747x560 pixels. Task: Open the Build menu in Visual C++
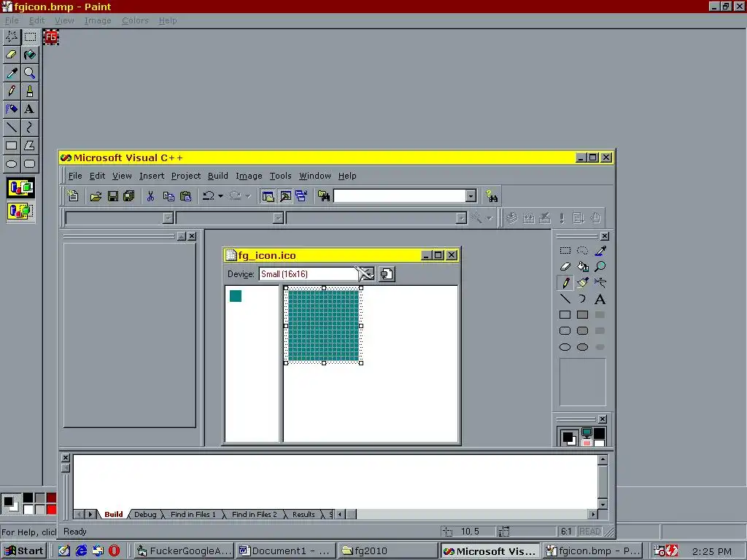217,176
